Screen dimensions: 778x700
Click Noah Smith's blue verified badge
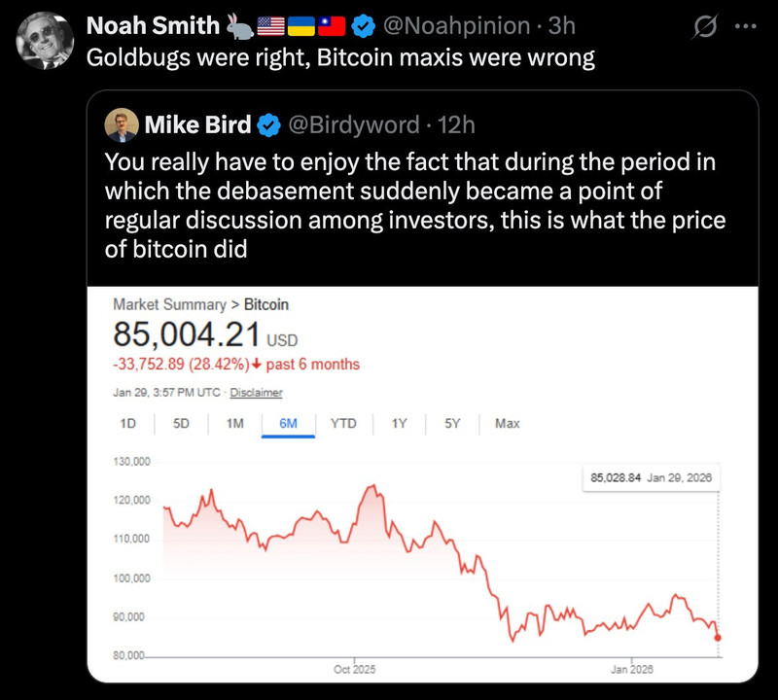364,24
